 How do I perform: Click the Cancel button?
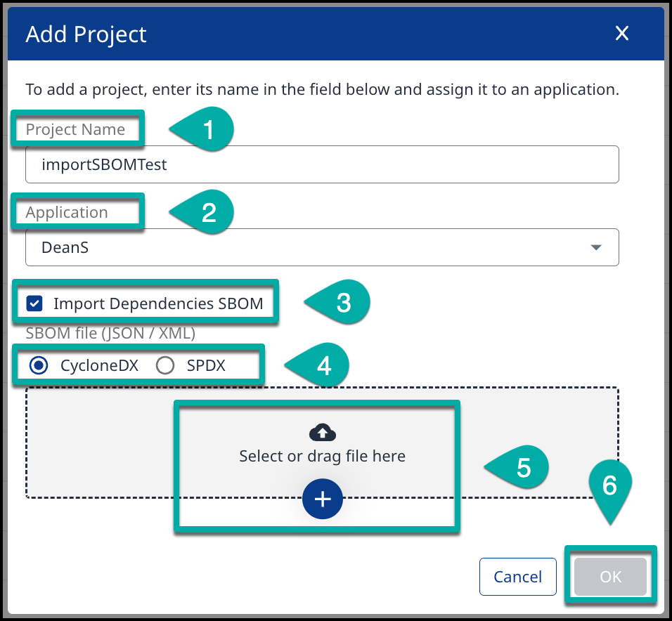coord(517,577)
